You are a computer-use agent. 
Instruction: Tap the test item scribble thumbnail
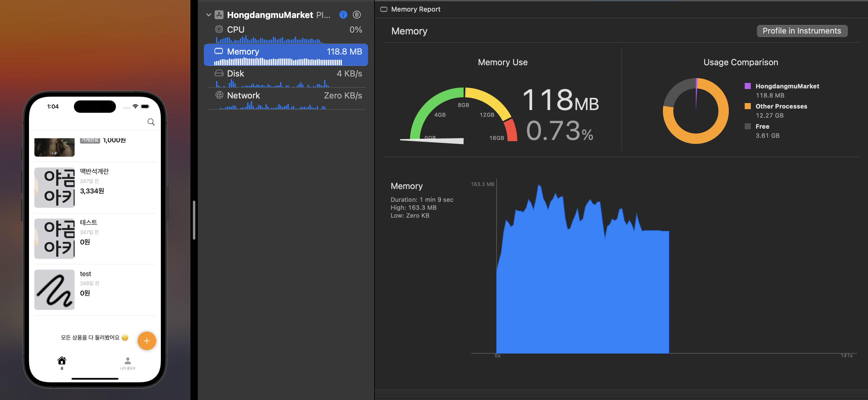(x=55, y=290)
